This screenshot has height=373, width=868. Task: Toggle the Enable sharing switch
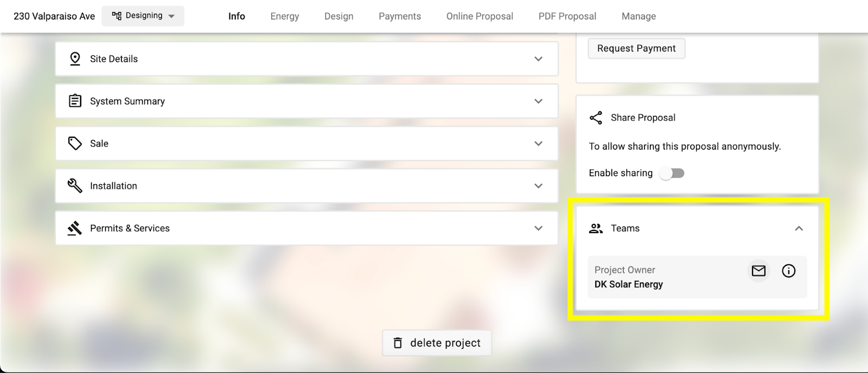[672, 173]
